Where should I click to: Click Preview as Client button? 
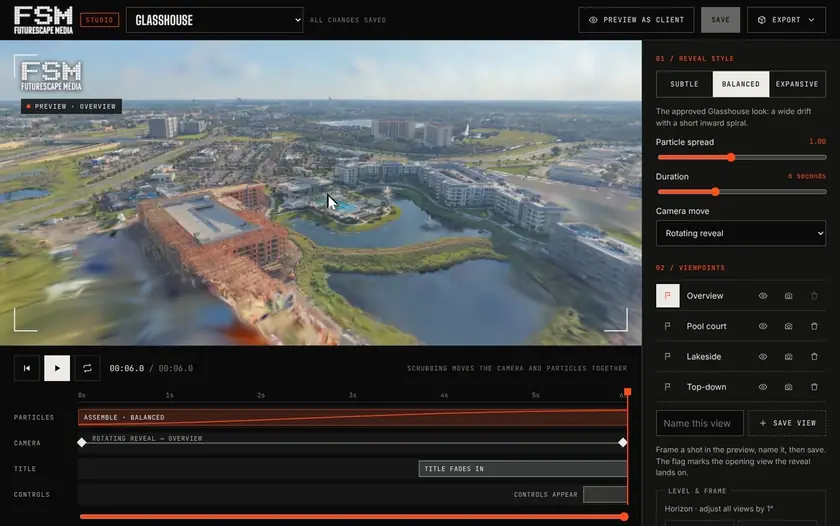pos(636,20)
